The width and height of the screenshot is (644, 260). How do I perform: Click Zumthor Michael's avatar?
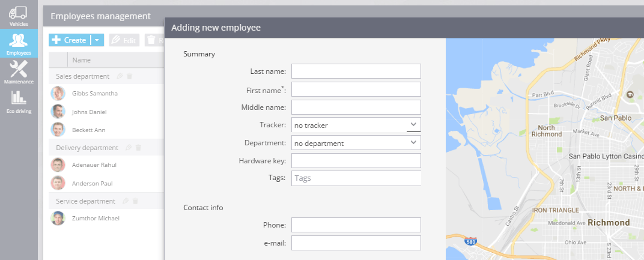tap(58, 218)
